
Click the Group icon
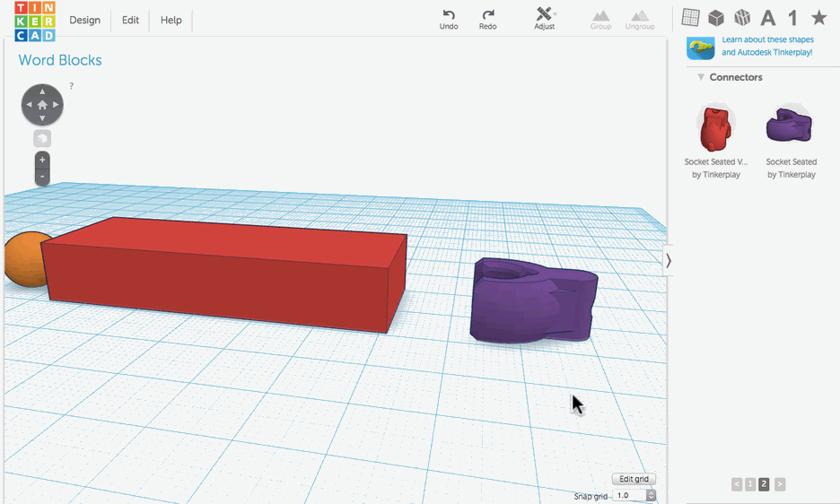[601, 20]
